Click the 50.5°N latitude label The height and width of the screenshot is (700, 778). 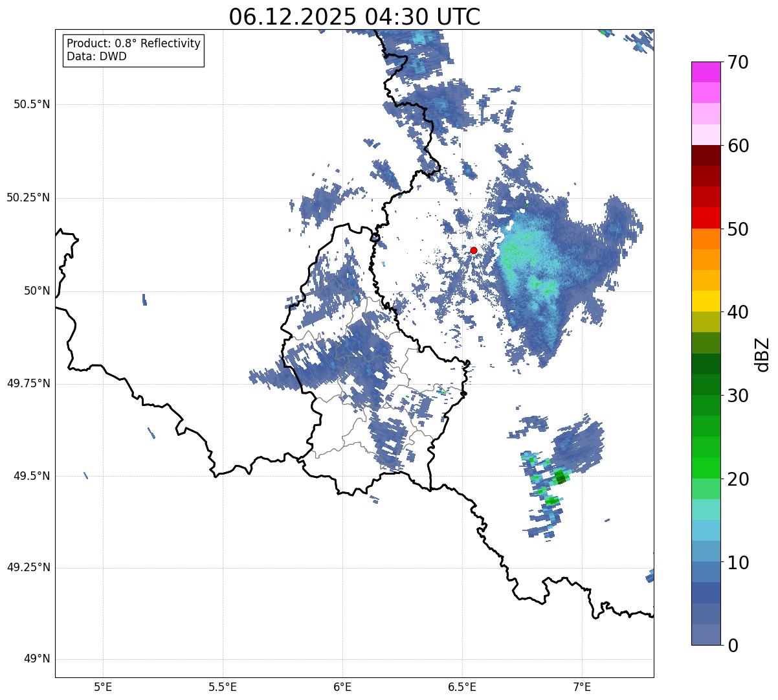click(x=32, y=104)
